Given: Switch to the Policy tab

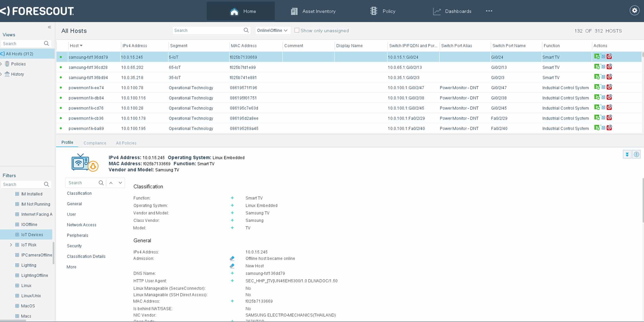Looking at the screenshot, I should click(x=383, y=11).
